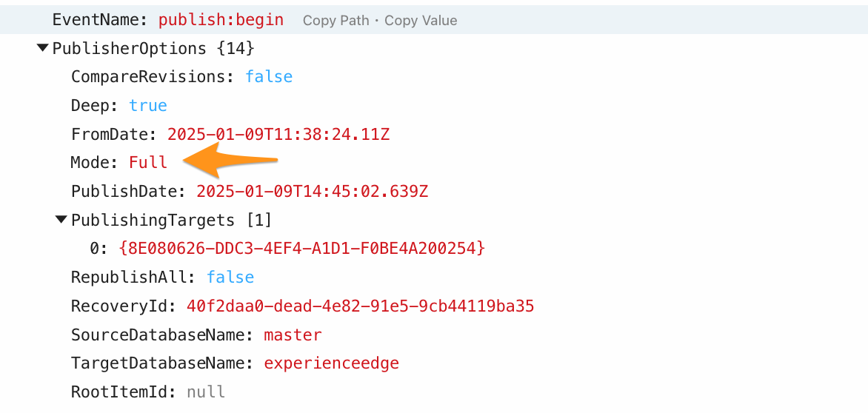This screenshot has width=868, height=413.
Task: Collapse the PublishingTargets array
Action: pos(61,220)
